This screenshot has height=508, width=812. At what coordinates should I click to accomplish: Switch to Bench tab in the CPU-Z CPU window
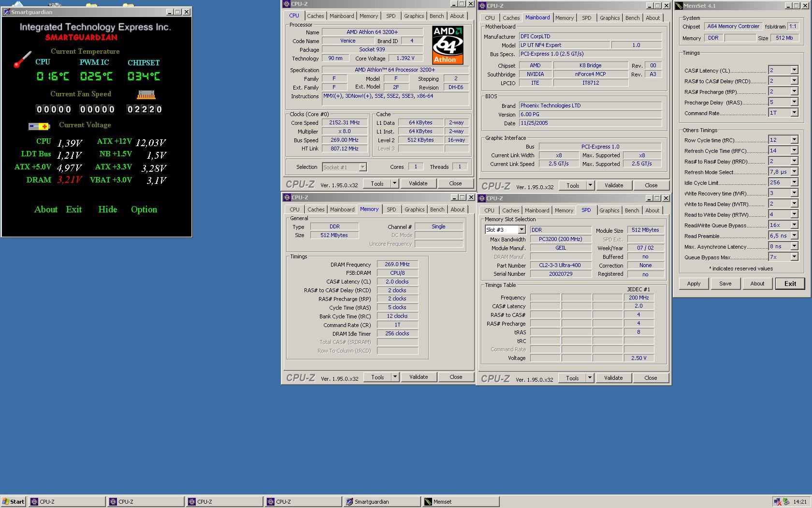point(436,16)
